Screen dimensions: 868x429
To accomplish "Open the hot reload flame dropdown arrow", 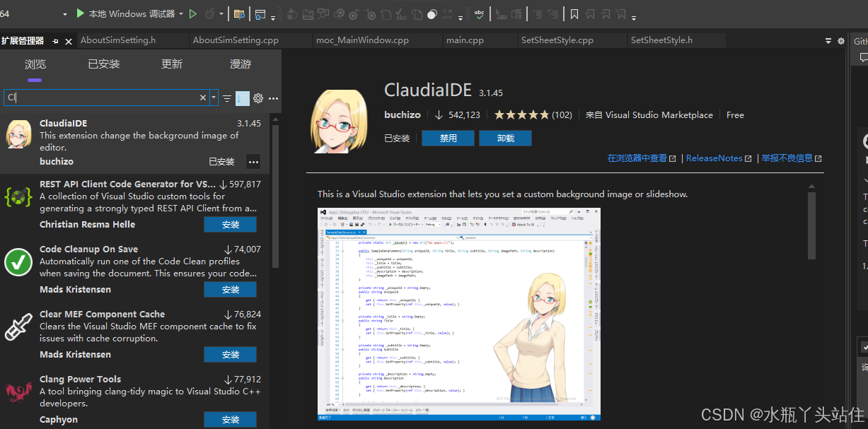I will (221, 14).
